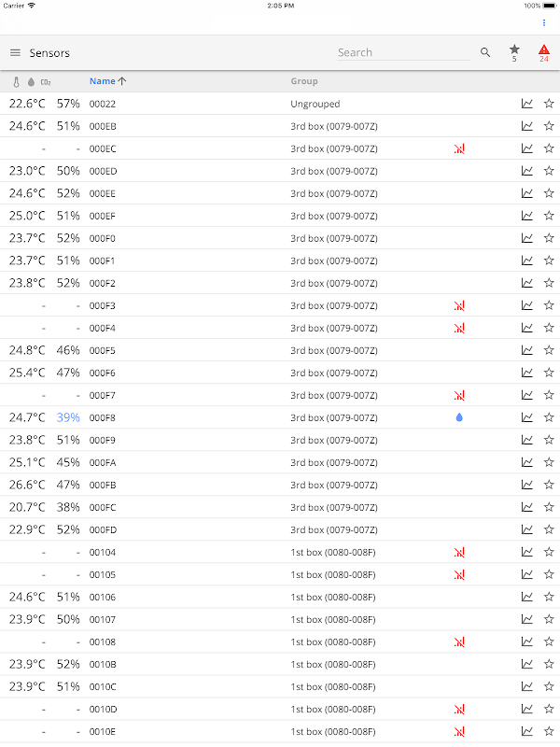Open chart for sensor 000F8

527,417
